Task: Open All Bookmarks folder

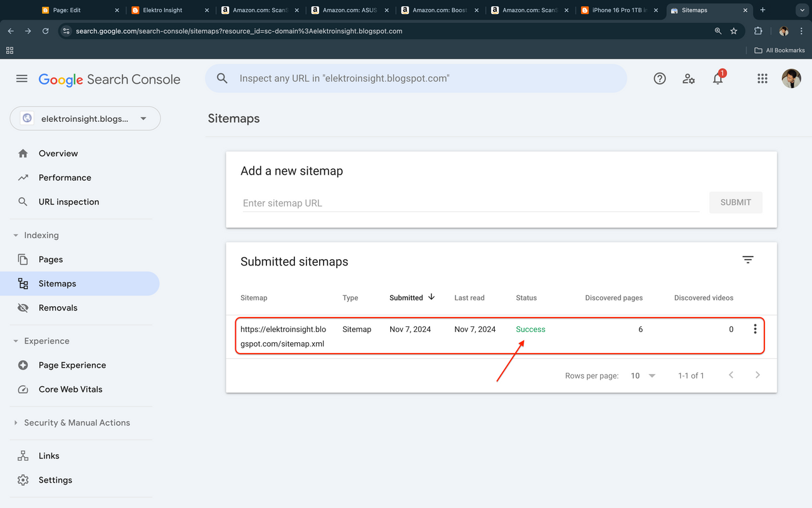Action: click(x=780, y=50)
